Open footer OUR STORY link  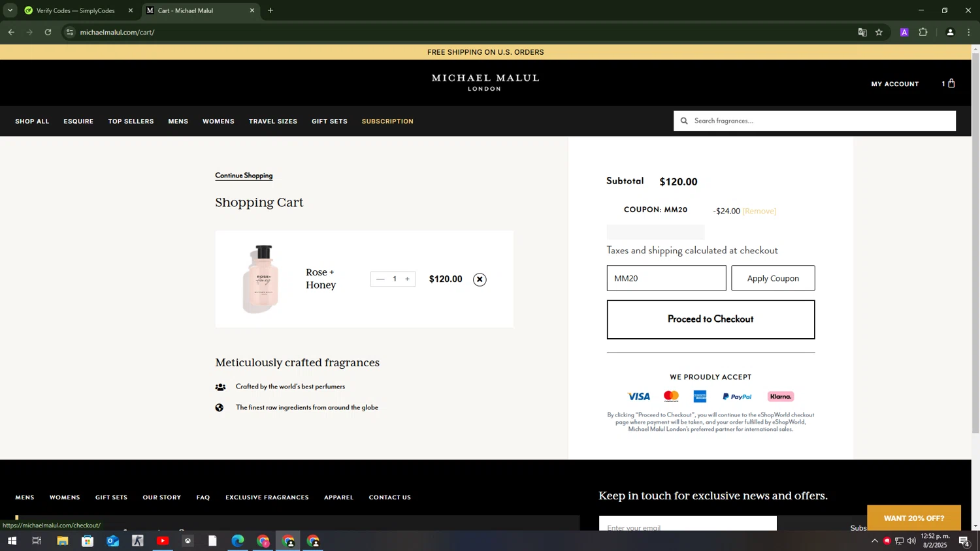tap(161, 497)
